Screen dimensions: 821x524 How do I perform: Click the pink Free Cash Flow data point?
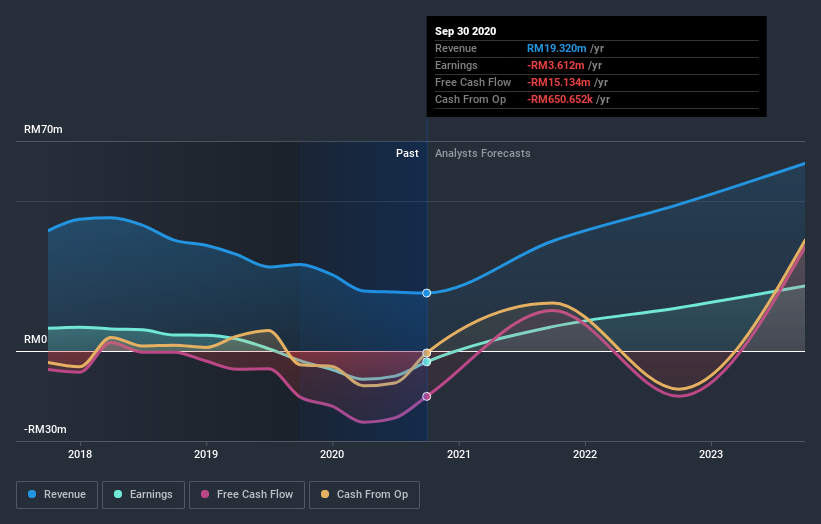coord(427,396)
